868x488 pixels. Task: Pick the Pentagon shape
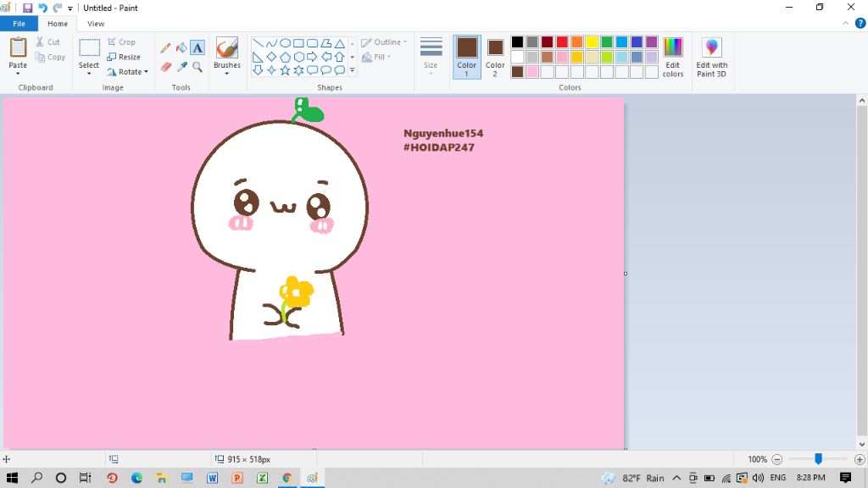(x=285, y=57)
